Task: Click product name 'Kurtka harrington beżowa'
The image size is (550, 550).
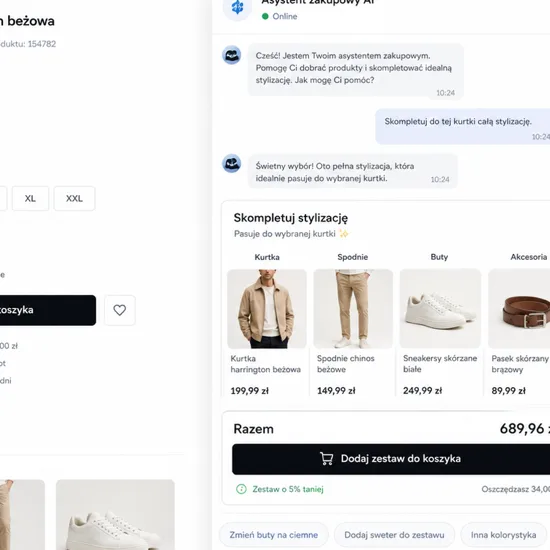Action: pos(266,364)
